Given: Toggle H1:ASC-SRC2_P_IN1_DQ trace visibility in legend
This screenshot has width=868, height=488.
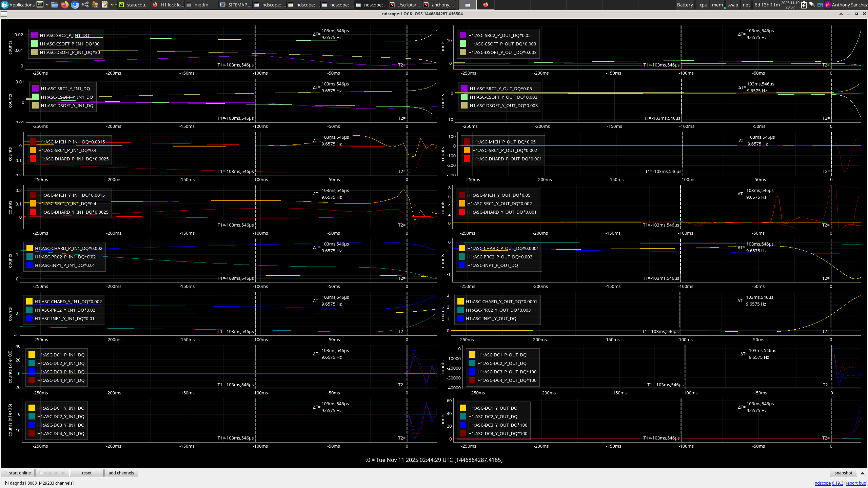Looking at the screenshot, I should pyautogui.click(x=64, y=35).
